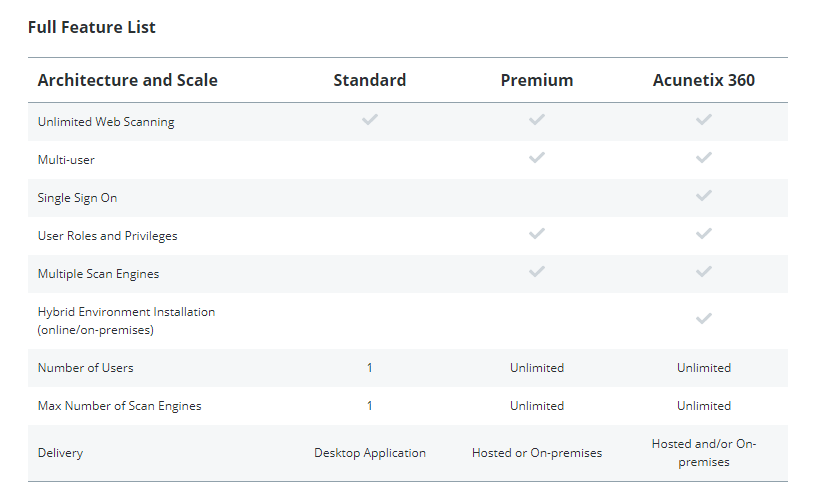Click Premium checkmark for Unlimited Web Scanning
Screen dimensions: 818x491
coord(536,119)
